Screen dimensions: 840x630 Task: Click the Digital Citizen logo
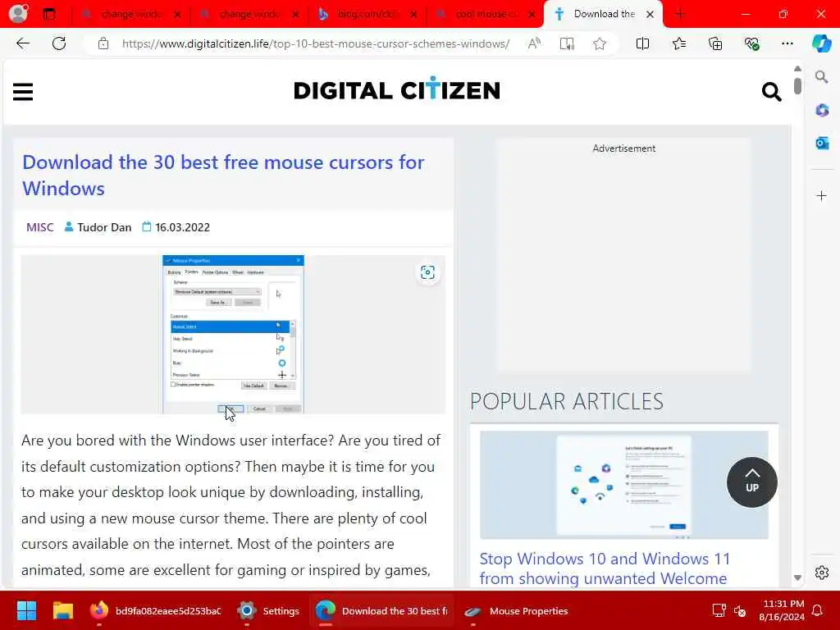[396, 90]
